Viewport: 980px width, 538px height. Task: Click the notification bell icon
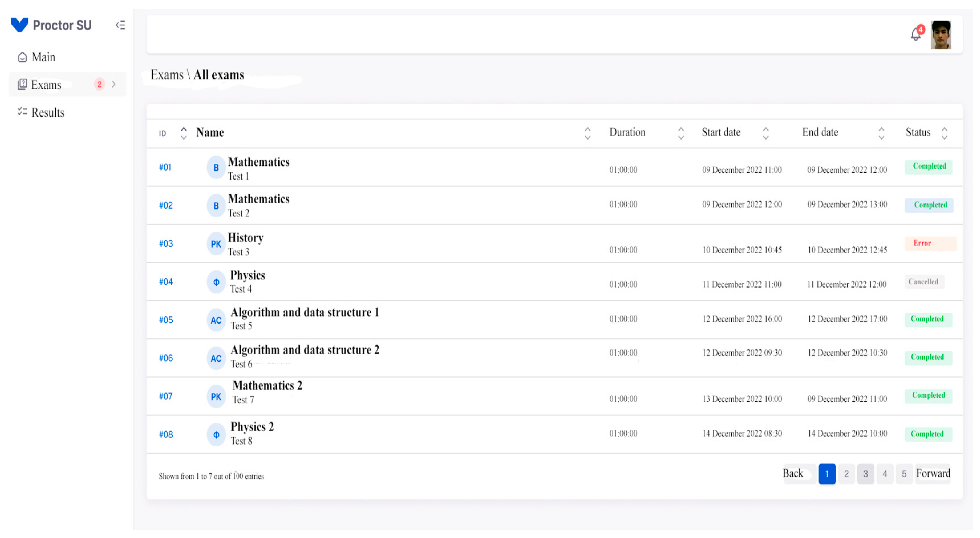tap(915, 35)
